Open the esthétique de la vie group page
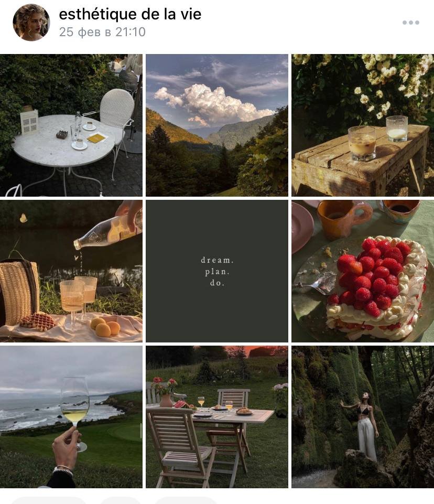The width and height of the screenshot is (434, 504). coord(130,14)
